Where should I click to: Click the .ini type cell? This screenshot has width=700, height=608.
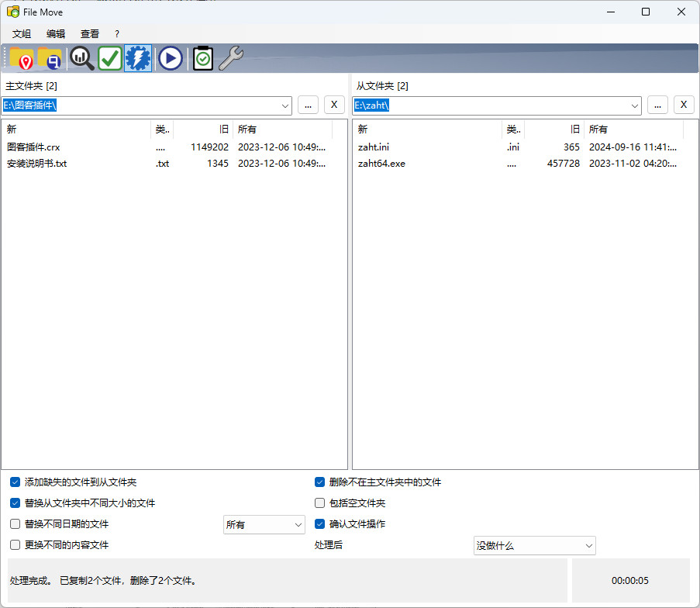pyautogui.click(x=513, y=147)
